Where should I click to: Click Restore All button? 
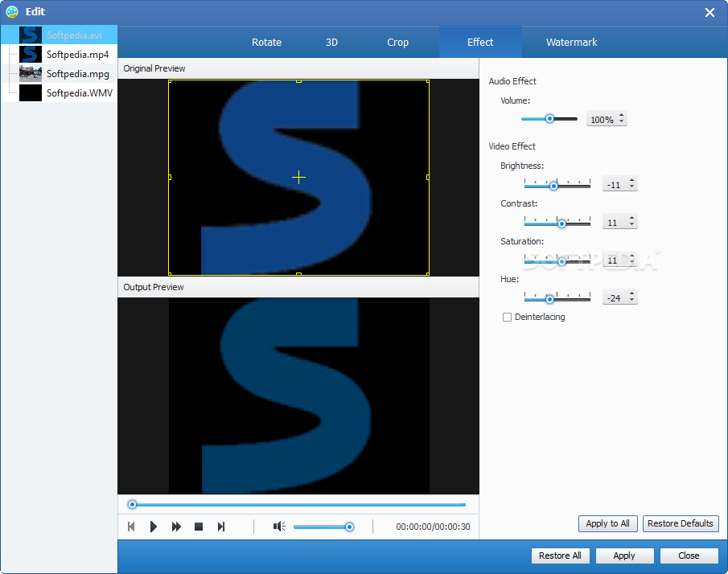tap(560, 556)
